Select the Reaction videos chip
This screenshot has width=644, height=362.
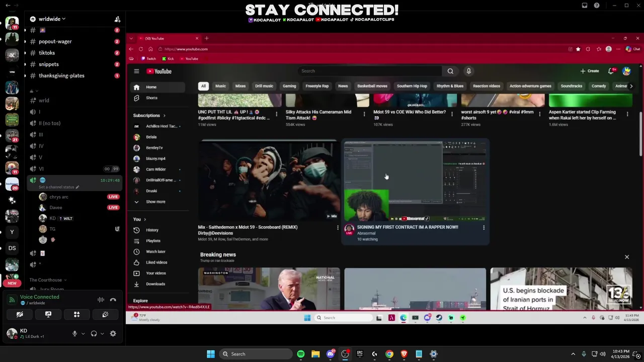click(487, 86)
